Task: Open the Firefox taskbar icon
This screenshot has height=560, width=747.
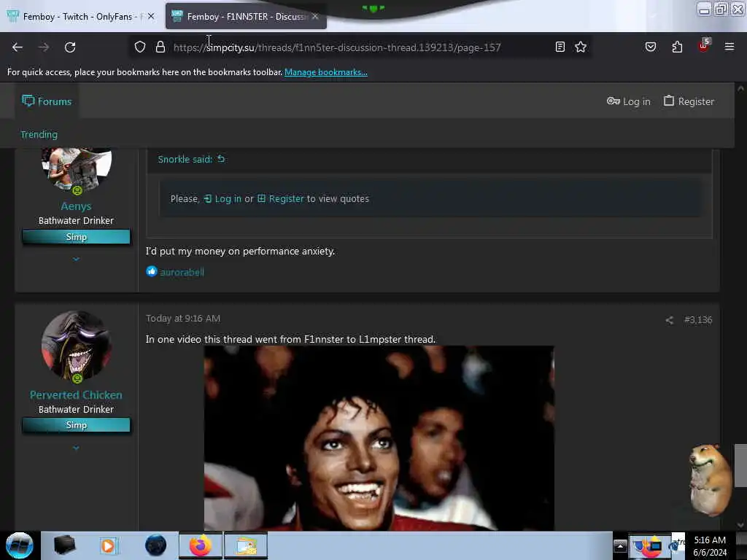Action: click(201, 545)
